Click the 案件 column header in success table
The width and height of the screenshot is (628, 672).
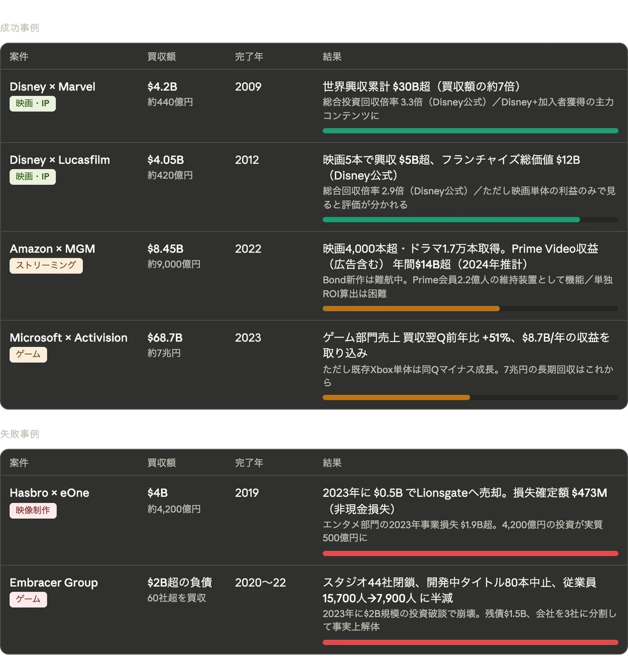(x=19, y=56)
